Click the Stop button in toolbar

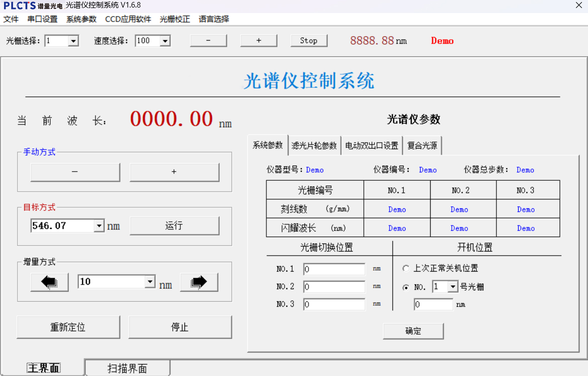point(309,41)
